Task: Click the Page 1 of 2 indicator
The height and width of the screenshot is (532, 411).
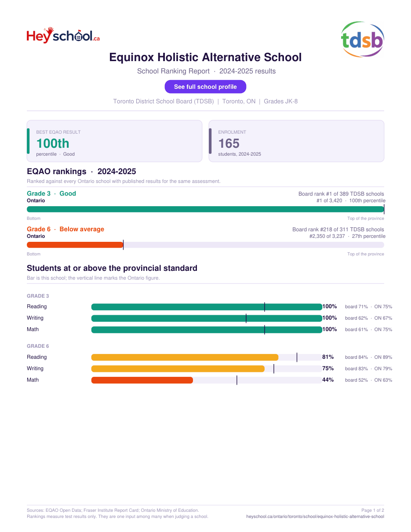Action: [x=373, y=510]
